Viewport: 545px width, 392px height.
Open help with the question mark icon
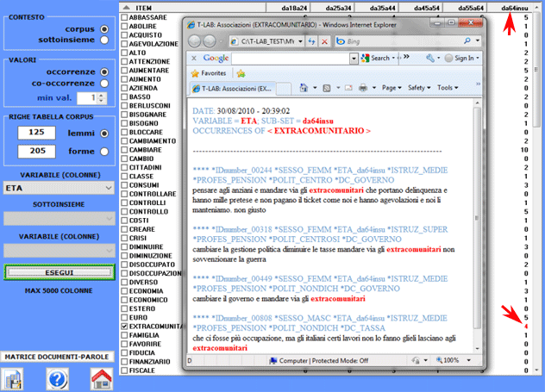pyautogui.click(x=58, y=378)
